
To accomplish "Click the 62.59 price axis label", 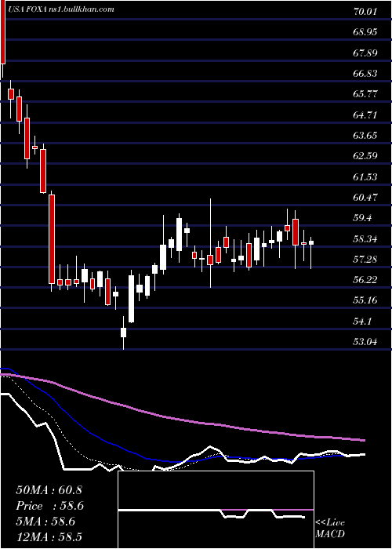I will click(x=365, y=156).
